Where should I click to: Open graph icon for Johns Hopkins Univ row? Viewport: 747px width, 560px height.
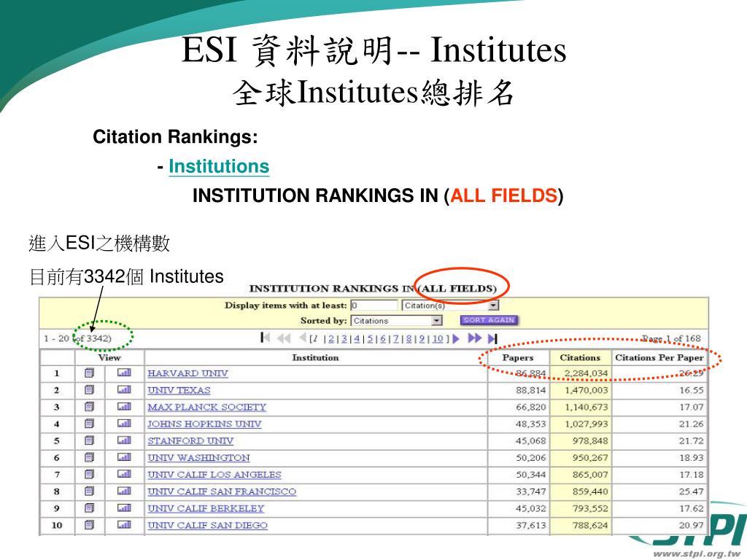(124, 424)
